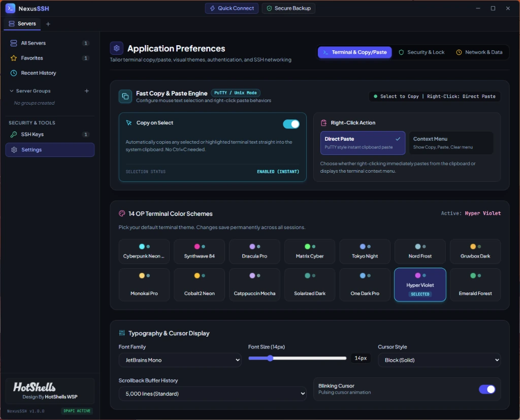Screen dimensions: 520x420
Task: Click the PuTTY / Unix Mode badge
Action: pyautogui.click(x=236, y=93)
